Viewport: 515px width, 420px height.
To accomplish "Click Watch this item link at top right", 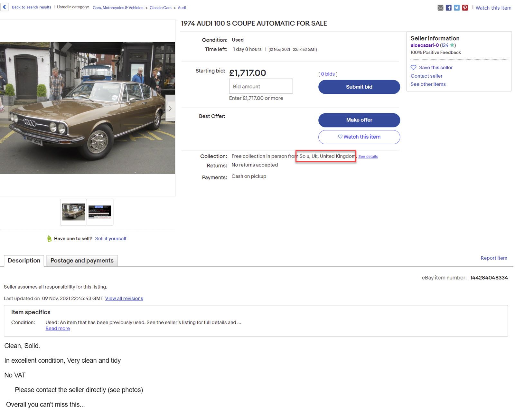I will (493, 8).
